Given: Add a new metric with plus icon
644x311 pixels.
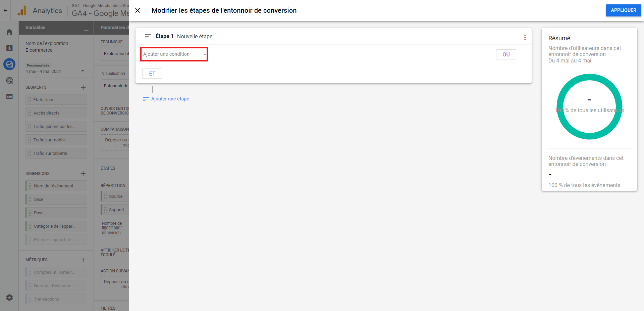Looking at the screenshot, I should [83, 260].
